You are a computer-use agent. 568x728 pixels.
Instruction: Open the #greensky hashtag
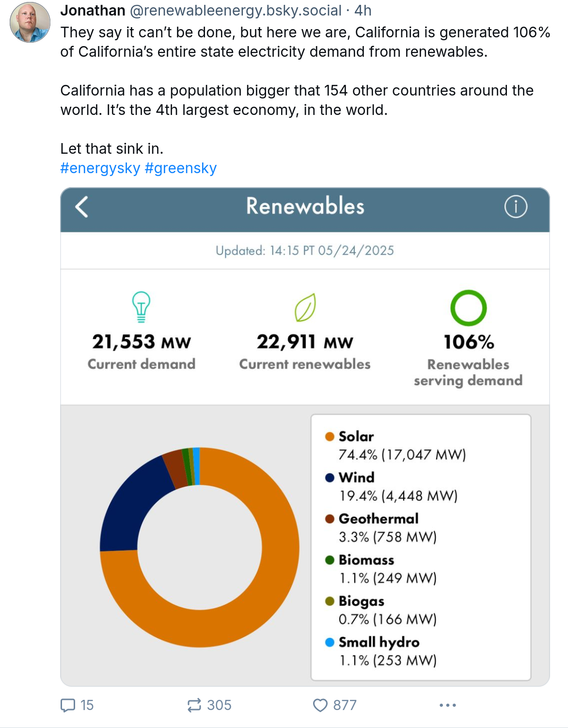(x=180, y=168)
